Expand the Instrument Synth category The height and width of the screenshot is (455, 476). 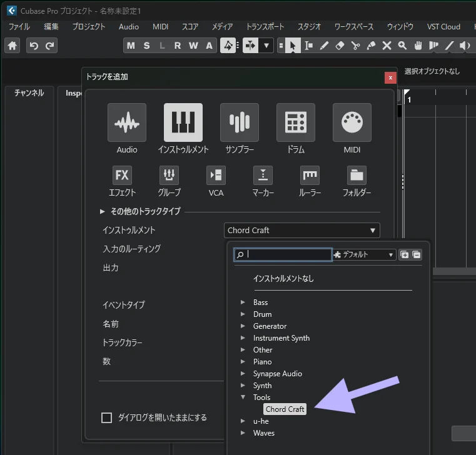point(243,337)
